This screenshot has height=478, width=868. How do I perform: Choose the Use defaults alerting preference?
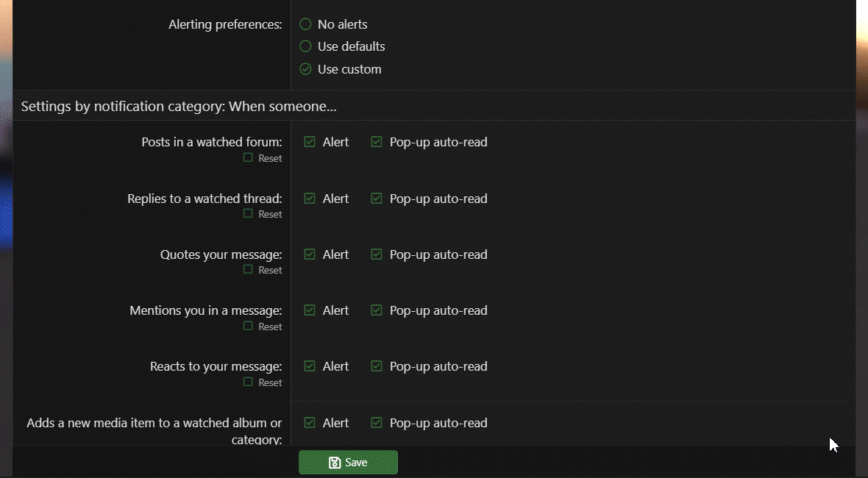click(306, 46)
